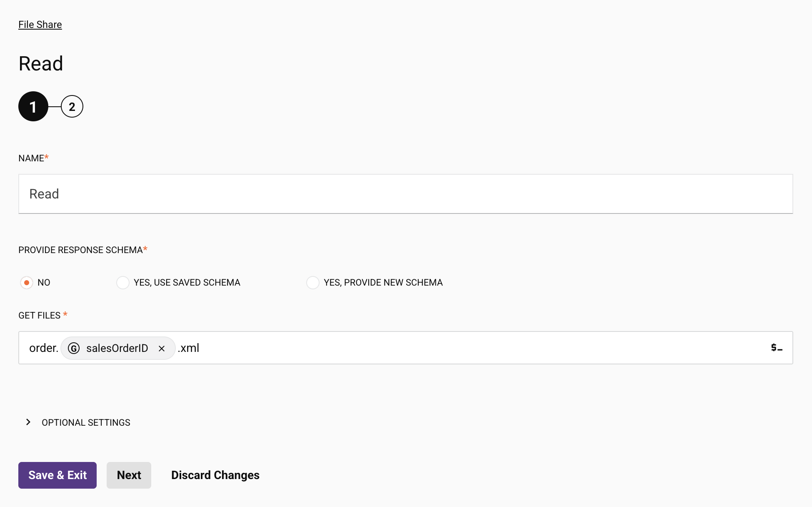This screenshot has width=812, height=507.
Task: Click the G global-variable icon on the salesOrderID pill
Action: click(74, 348)
